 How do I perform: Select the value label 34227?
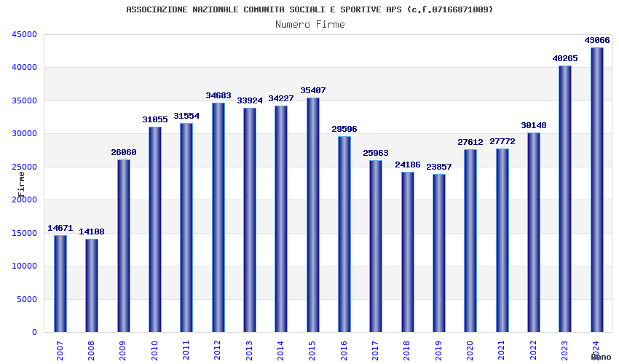(281, 99)
